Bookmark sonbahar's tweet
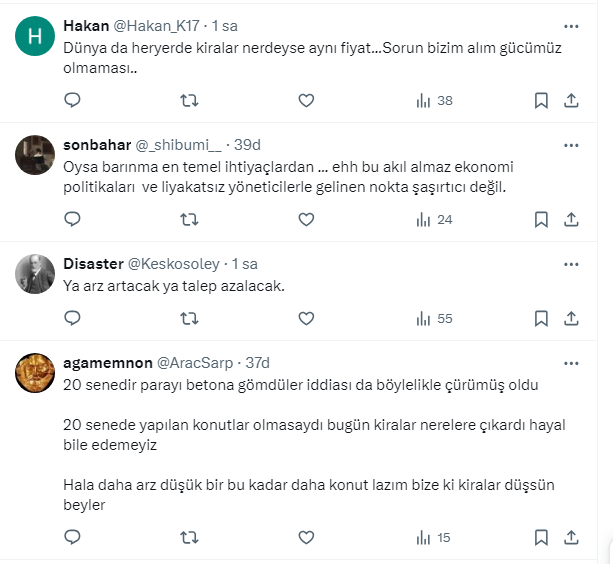 coord(541,219)
